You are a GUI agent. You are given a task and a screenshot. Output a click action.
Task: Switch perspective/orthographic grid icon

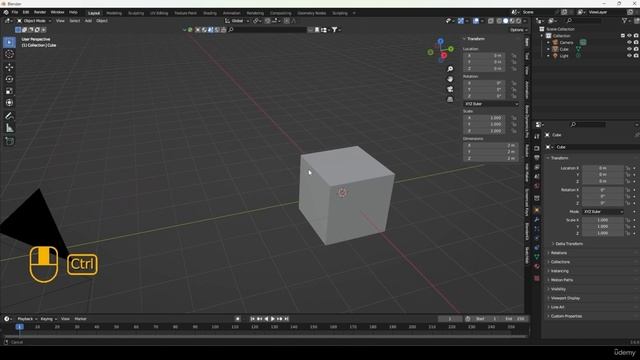point(450,99)
